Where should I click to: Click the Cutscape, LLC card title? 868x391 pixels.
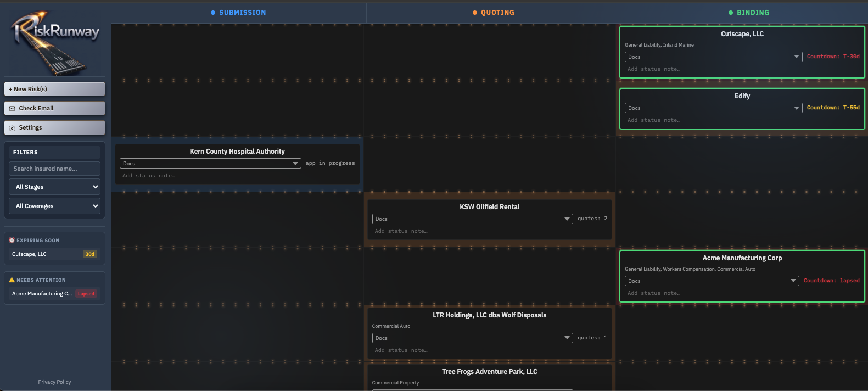pos(742,34)
